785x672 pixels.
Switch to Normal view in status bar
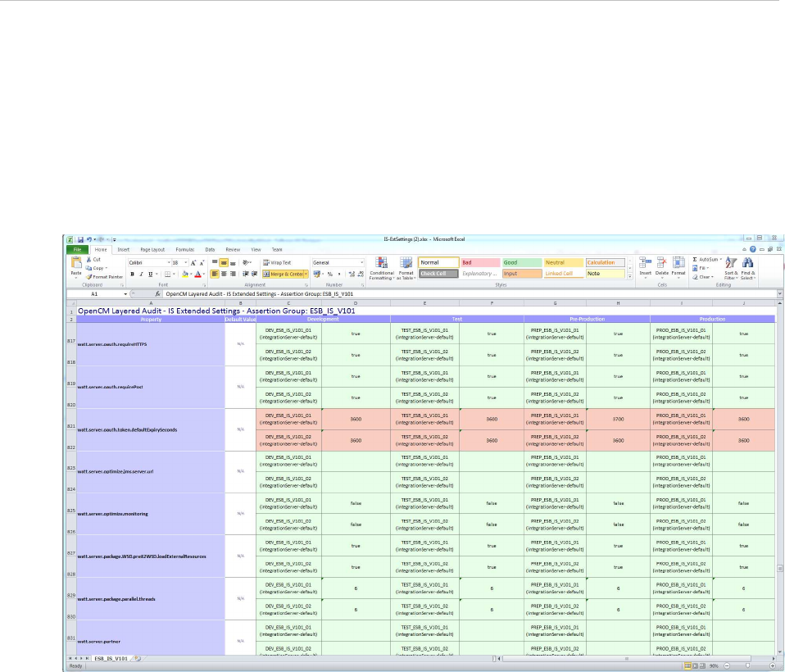point(687,666)
